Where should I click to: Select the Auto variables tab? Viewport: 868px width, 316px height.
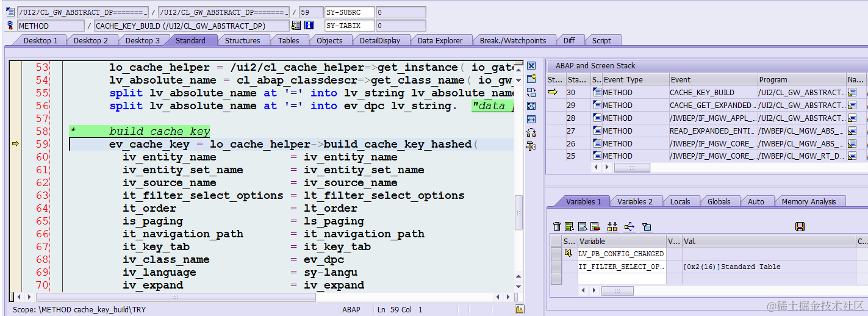(x=756, y=201)
